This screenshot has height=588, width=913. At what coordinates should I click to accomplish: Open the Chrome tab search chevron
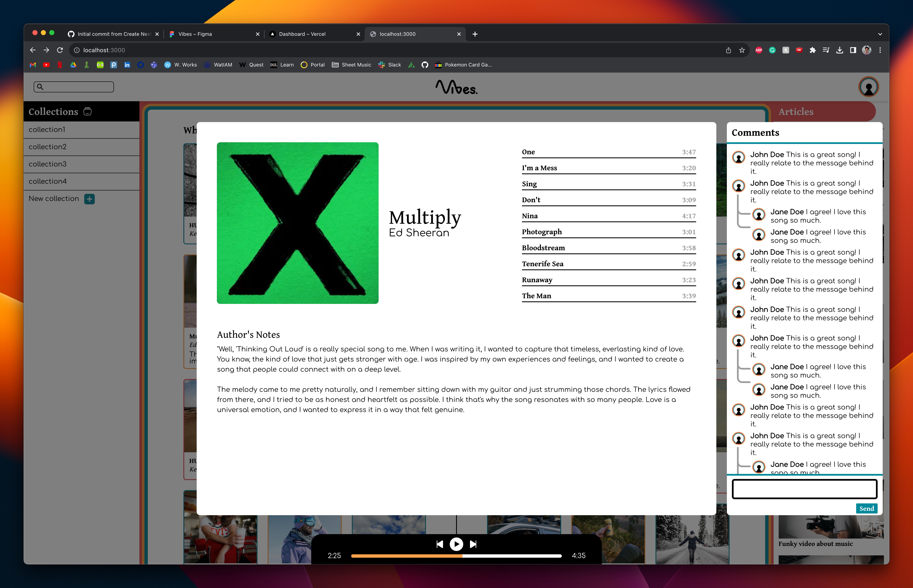coord(880,34)
